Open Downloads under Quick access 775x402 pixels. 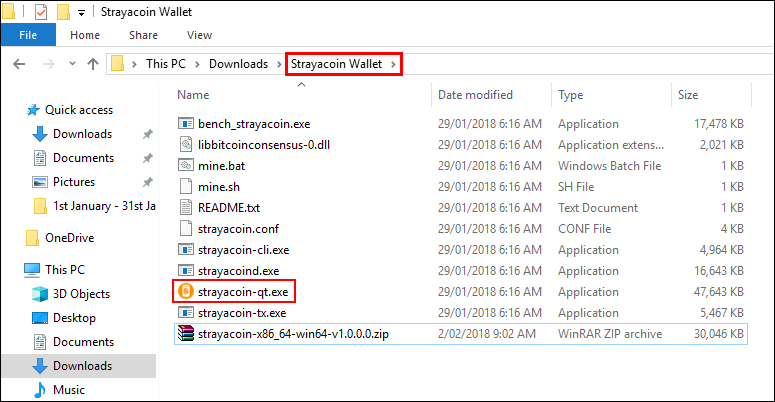(83, 134)
